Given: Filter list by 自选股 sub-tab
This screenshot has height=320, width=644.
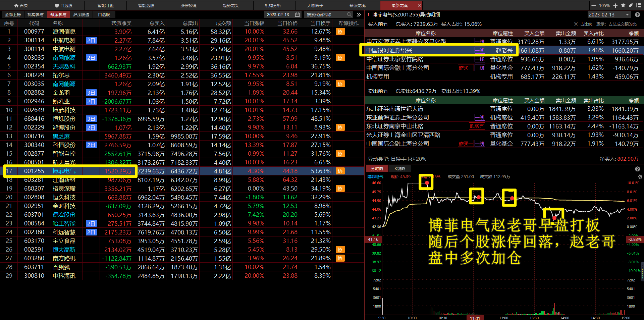Looking at the screenshot, I should pos(104,15).
